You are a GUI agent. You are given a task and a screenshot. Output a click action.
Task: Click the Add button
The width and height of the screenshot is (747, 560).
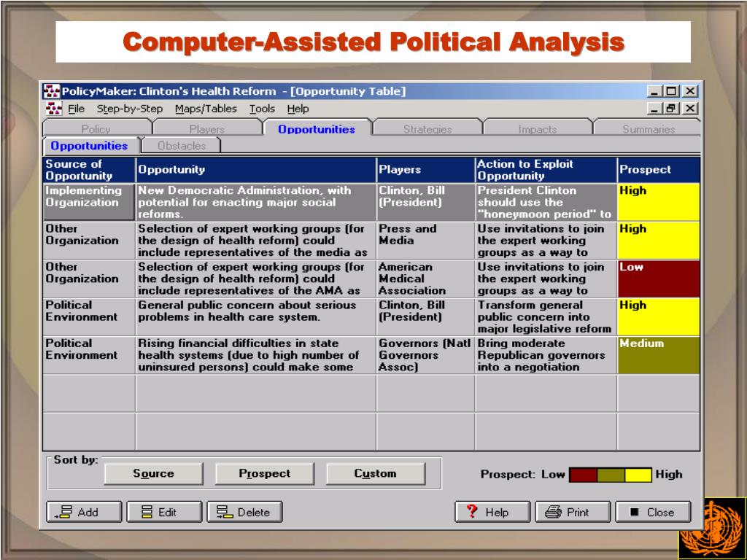[84, 512]
